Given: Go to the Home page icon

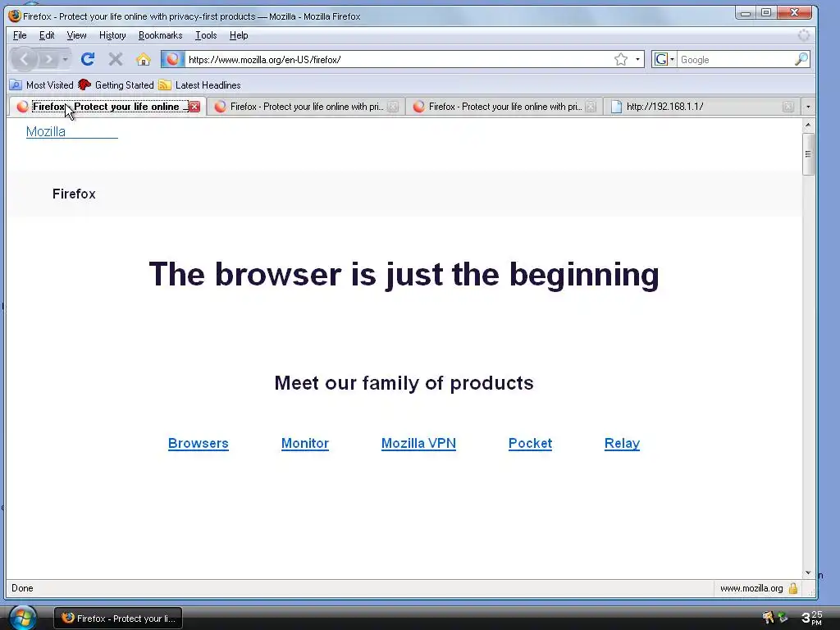Looking at the screenshot, I should [x=143, y=59].
